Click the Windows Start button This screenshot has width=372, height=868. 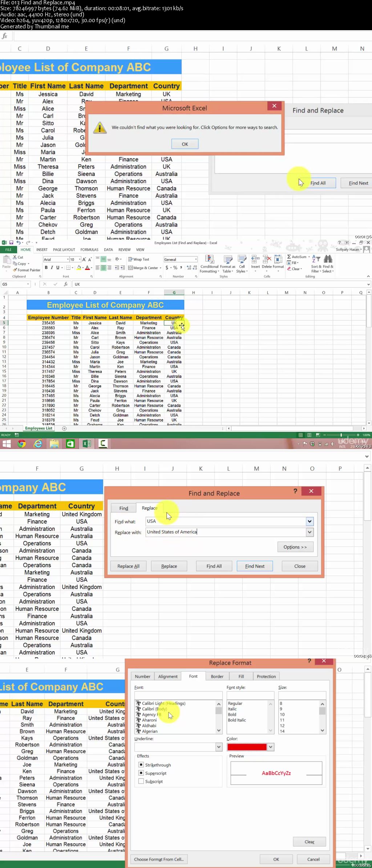[7, 443]
